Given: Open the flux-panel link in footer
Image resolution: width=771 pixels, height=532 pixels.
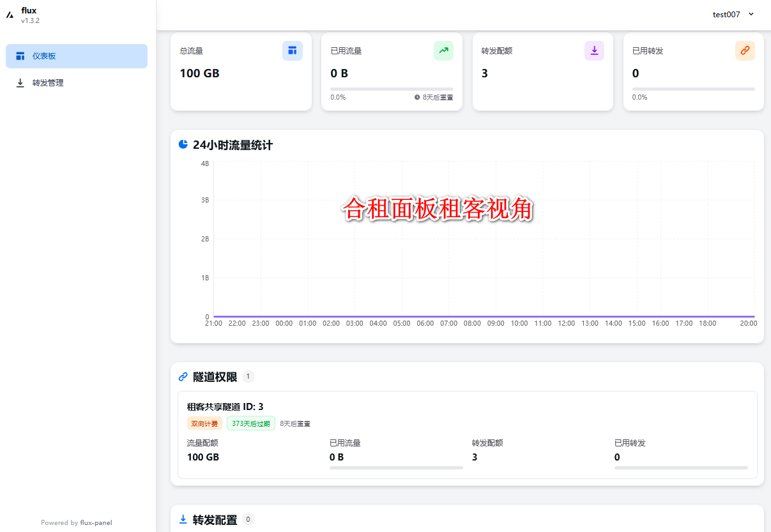Looking at the screenshot, I should click(x=96, y=522).
